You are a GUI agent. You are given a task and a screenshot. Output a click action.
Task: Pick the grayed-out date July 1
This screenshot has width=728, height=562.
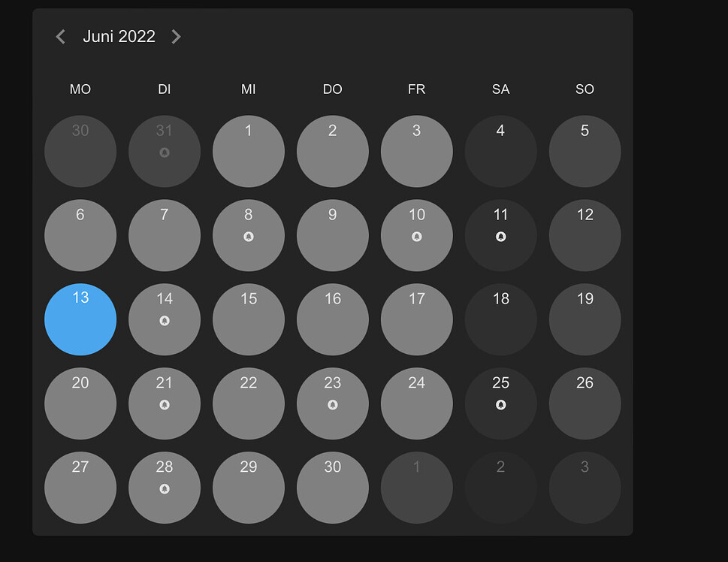[x=417, y=488]
